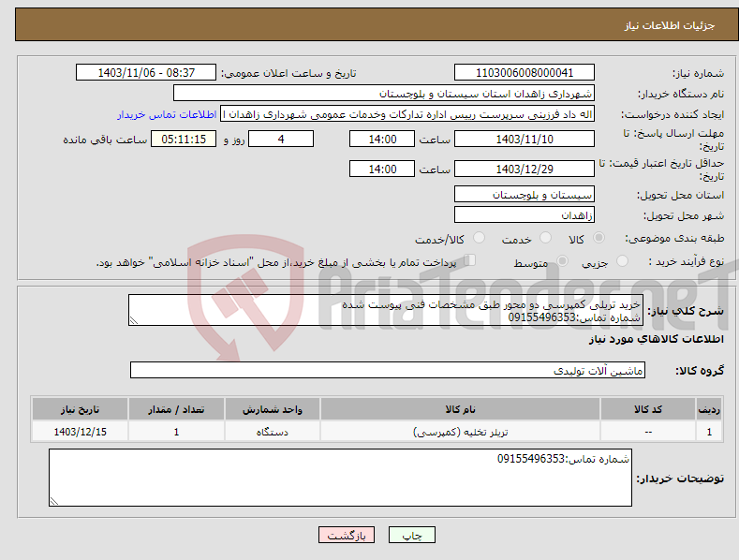
Task: Click the announcement date field 1403/11/06 - 08:37
Action: (x=146, y=73)
